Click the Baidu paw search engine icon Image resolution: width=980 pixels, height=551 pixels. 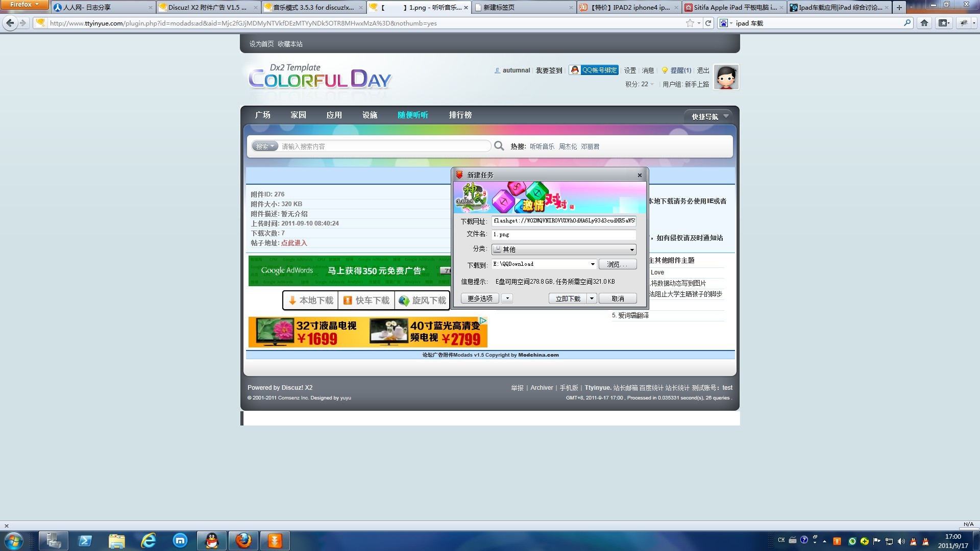[x=723, y=23]
